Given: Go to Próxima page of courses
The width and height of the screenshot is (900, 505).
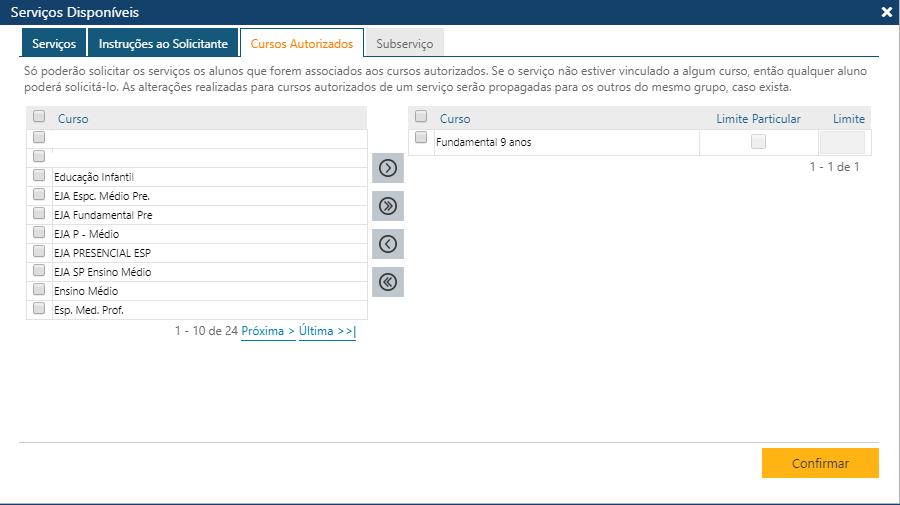Looking at the screenshot, I should tap(268, 331).
